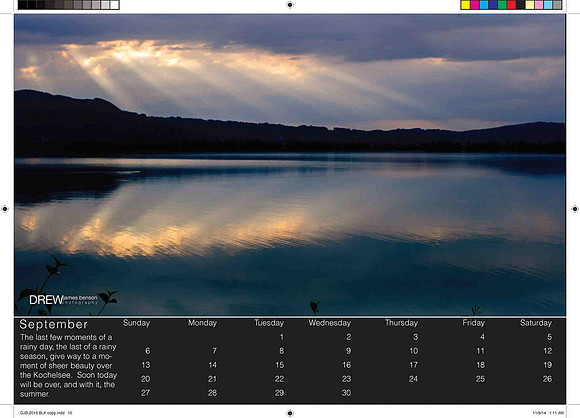The image size is (580, 418).
Task: Select date 7 under Monday
Action: click(x=215, y=351)
